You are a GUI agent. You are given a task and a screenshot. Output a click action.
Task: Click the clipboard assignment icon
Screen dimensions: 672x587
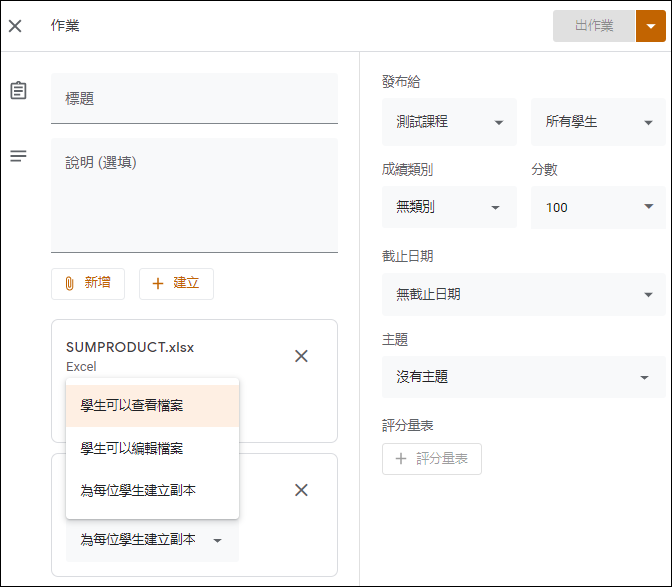(x=18, y=90)
